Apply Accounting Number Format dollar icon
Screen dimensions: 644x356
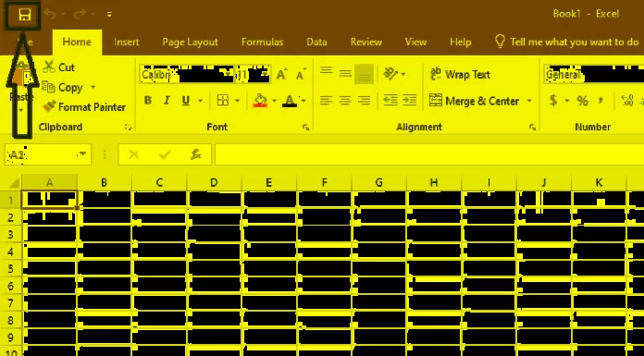553,101
